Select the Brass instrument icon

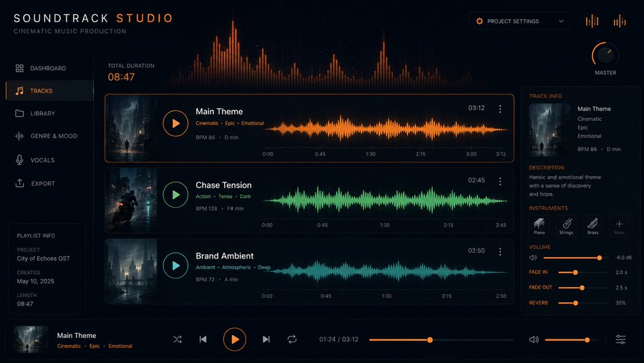(x=592, y=226)
